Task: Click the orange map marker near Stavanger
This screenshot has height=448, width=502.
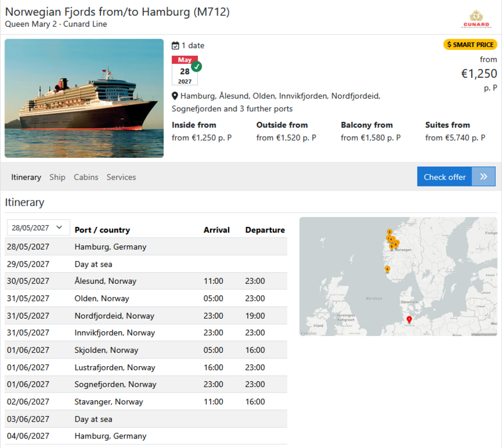Action: click(387, 269)
